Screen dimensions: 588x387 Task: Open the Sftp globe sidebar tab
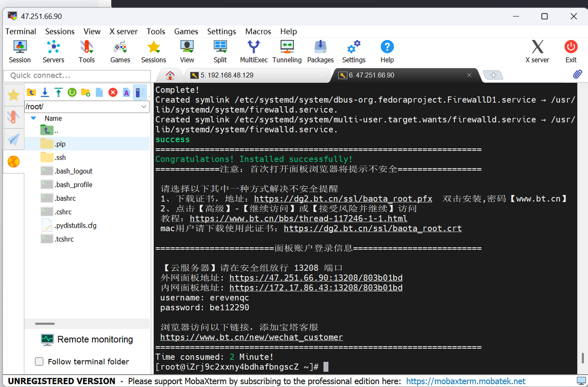[x=14, y=162]
